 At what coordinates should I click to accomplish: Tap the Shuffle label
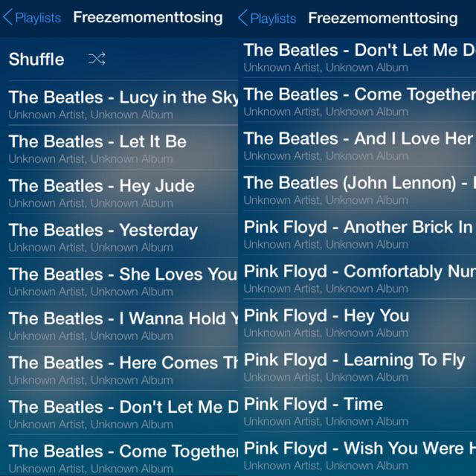click(36, 59)
